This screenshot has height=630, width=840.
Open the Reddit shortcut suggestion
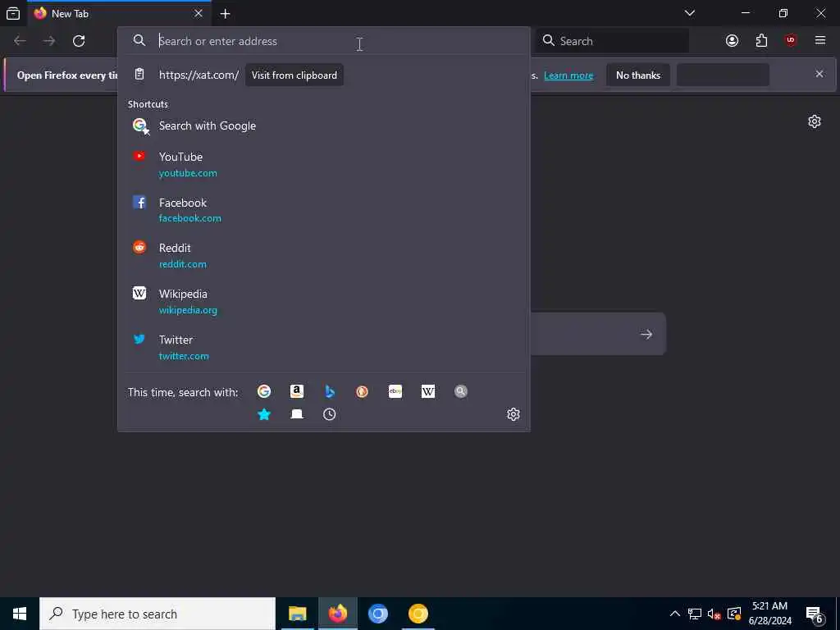click(x=323, y=256)
